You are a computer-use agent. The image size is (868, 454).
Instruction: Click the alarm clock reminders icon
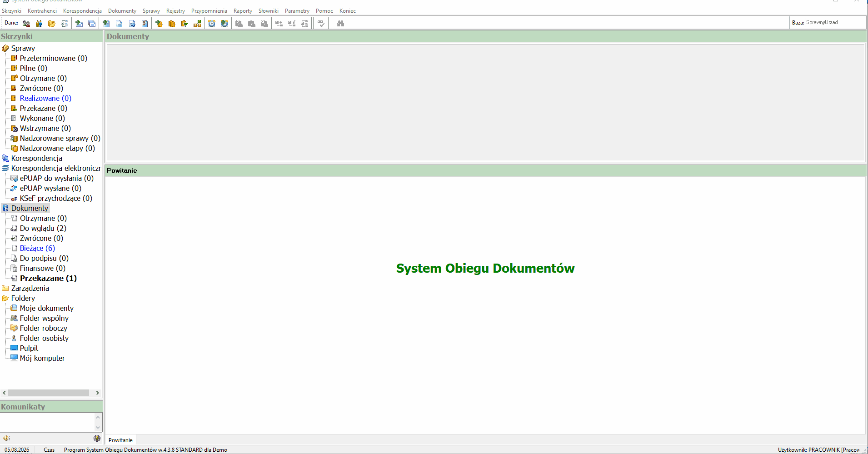[x=212, y=24]
